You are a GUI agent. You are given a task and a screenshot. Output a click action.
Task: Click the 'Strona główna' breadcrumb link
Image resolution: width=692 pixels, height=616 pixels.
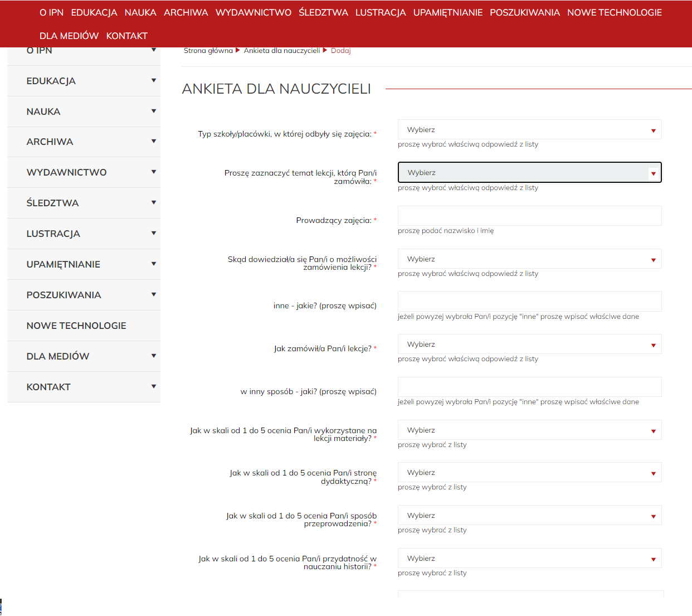point(208,51)
